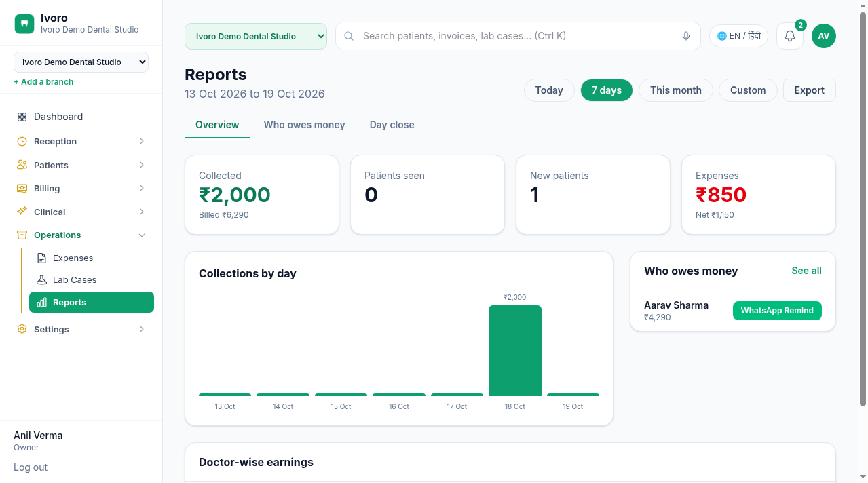
Task: Click the ₹4,290 owed amount
Action: pyautogui.click(x=658, y=317)
